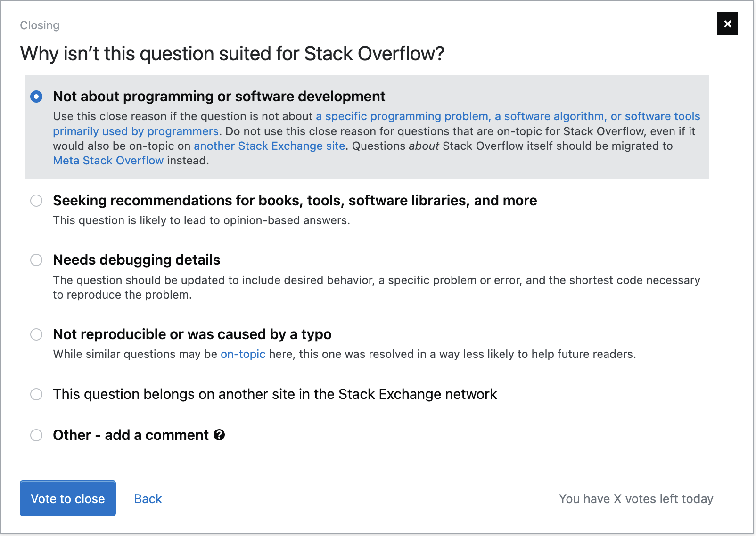Click 'The question should be updated' description
The image size is (756, 536).
tap(377, 287)
